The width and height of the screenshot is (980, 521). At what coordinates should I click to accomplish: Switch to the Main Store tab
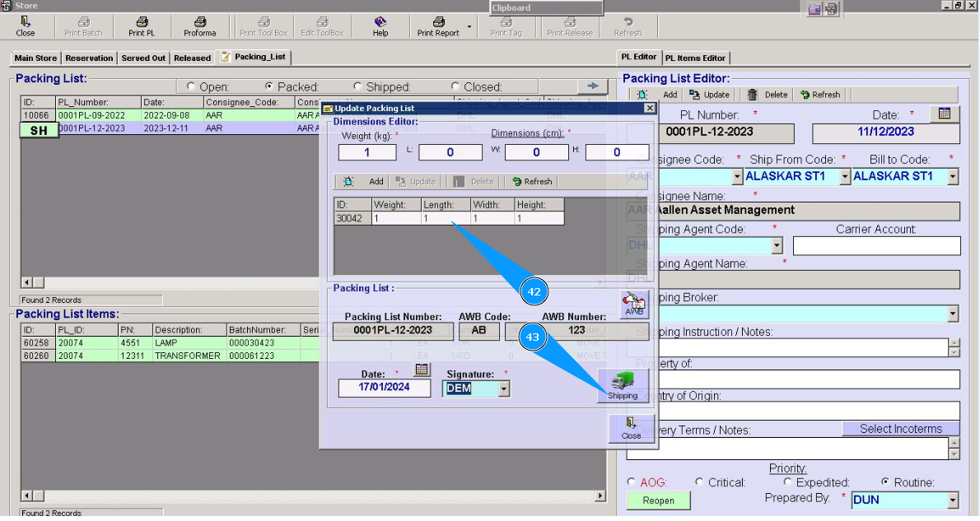(x=35, y=58)
